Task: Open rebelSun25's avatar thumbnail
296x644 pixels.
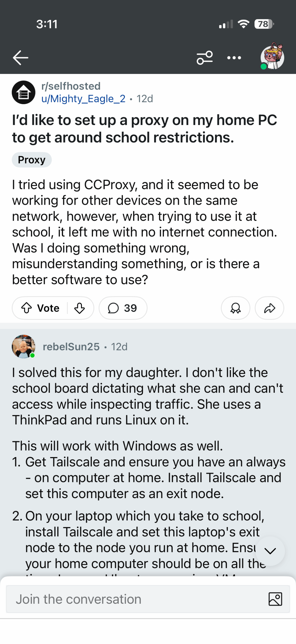Action: [24, 346]
